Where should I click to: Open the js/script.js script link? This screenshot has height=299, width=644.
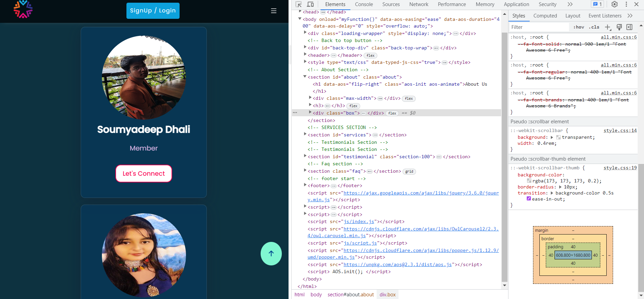[x=360, y=243]
